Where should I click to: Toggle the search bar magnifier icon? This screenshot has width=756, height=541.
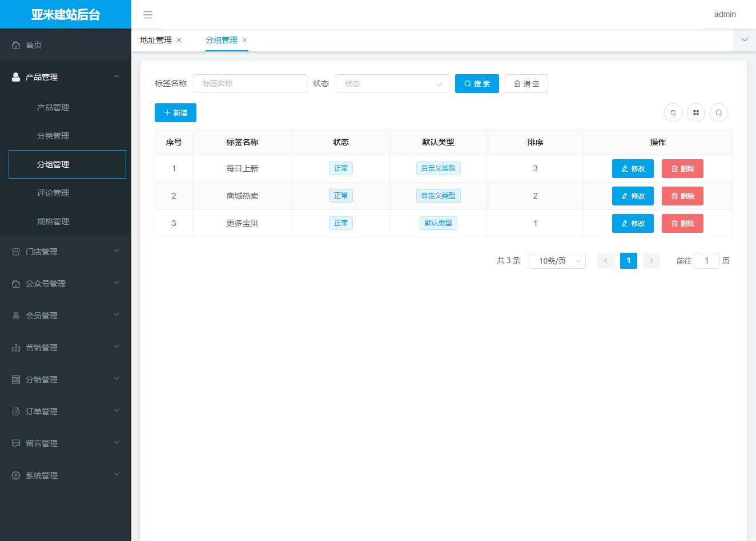point(719,113)
